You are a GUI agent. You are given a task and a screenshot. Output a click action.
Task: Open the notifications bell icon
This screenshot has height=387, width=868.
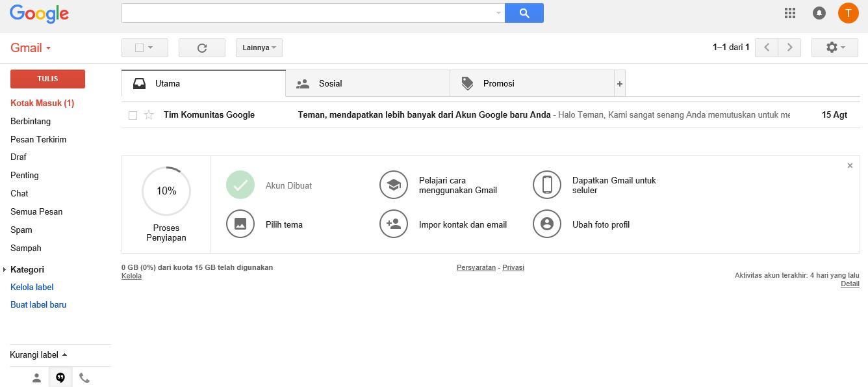819,12
